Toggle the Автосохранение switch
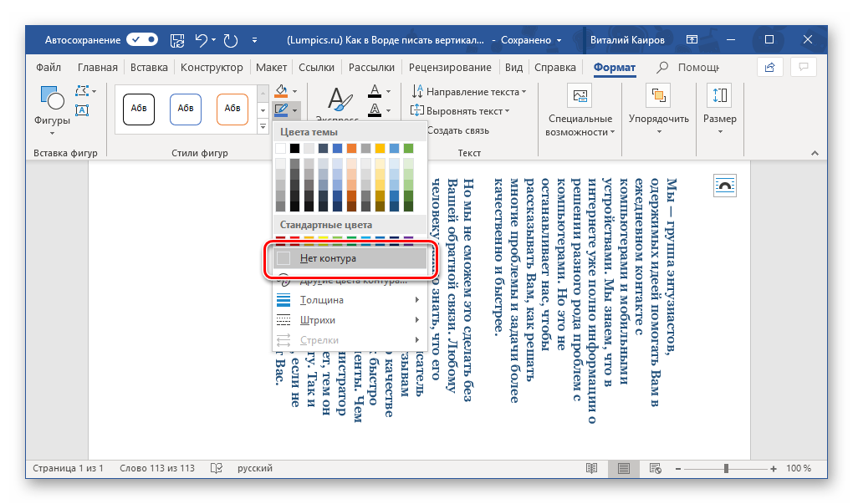This screenshot has width=853, height=504. coord(141,39)
